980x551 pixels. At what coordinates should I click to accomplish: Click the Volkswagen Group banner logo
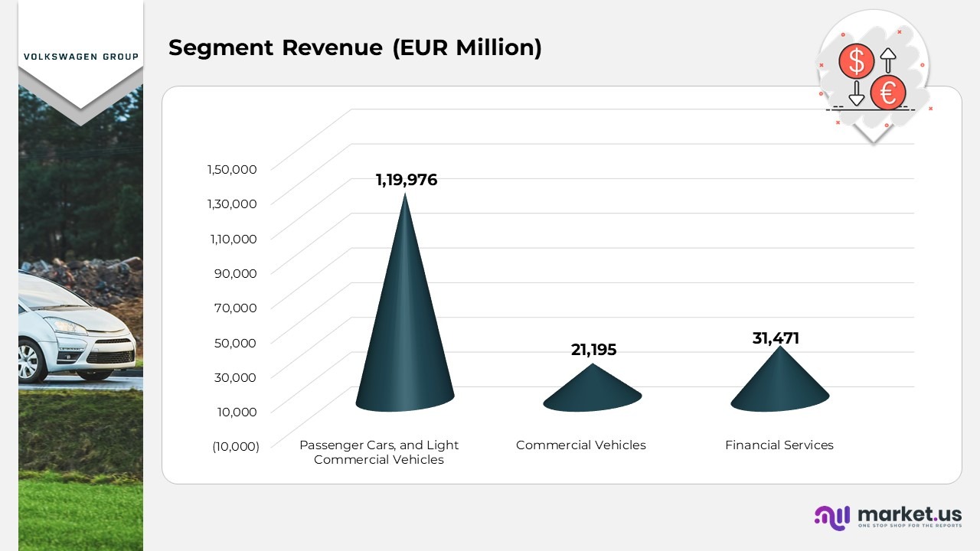81,57
